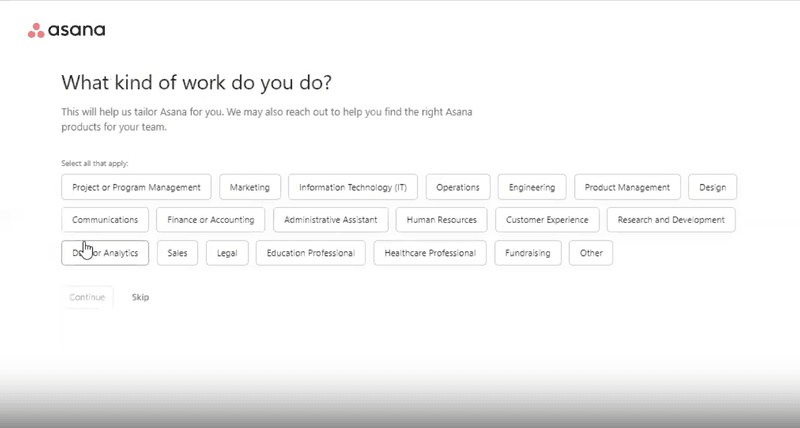This screenshot has height=428, width=800.
Task: Pick Product Management as work type
Action: pyautogui.click(x=627, y=187)
